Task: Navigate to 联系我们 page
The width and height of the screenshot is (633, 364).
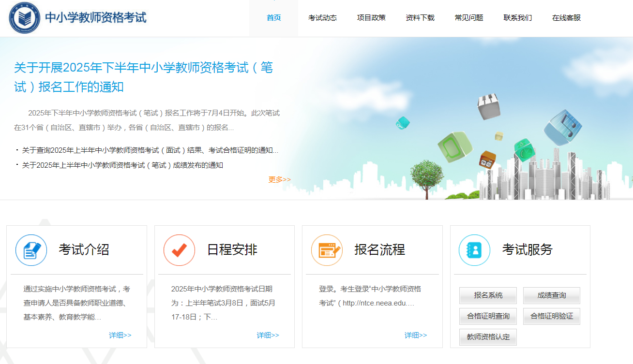Action: coord(517,18)
